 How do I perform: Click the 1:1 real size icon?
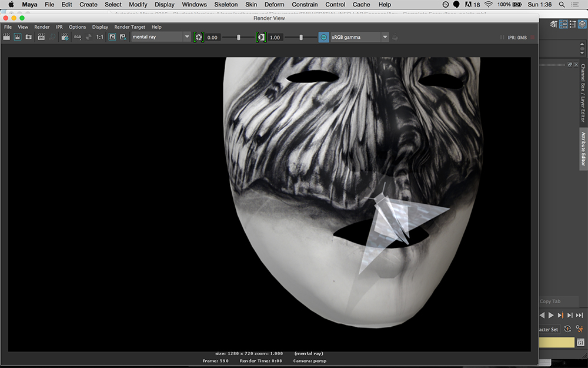point(99,37)
